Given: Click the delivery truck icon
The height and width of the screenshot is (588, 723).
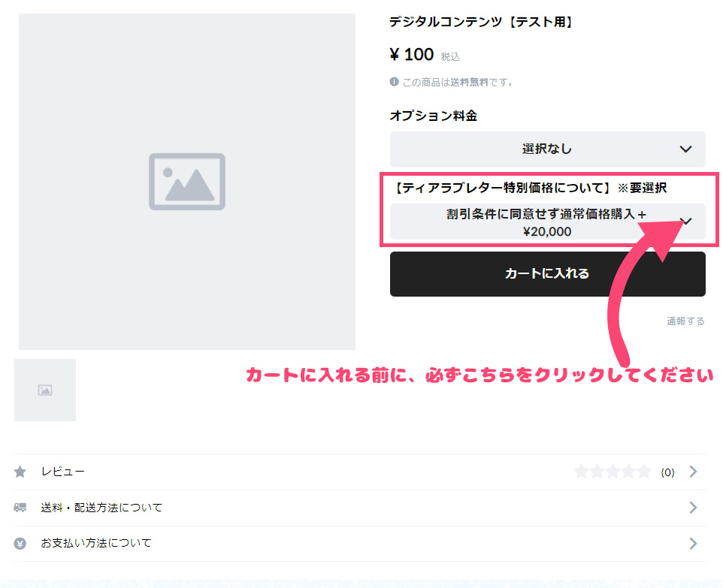Looking at the screenshot, I should click(x=20, y=508).
